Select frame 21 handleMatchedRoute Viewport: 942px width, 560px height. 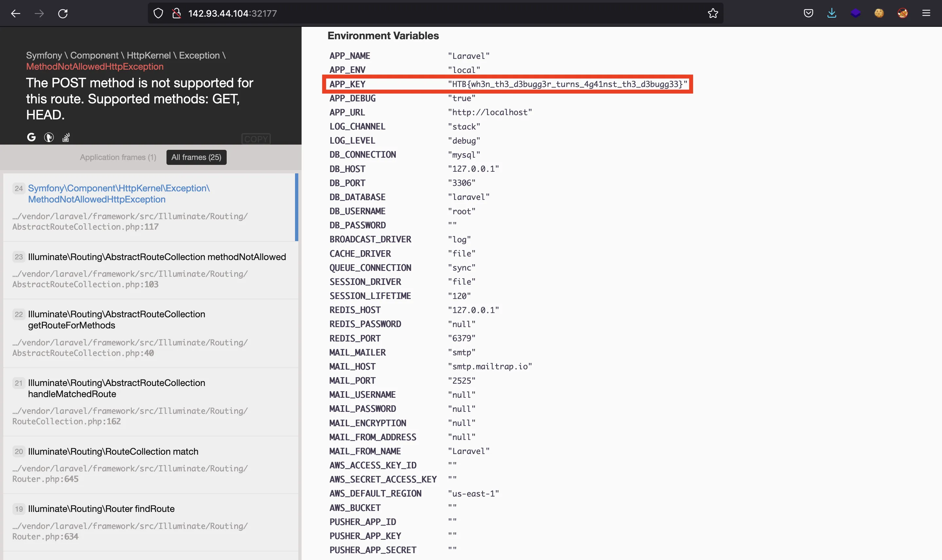pyautogui.click(x=150, y=402)
